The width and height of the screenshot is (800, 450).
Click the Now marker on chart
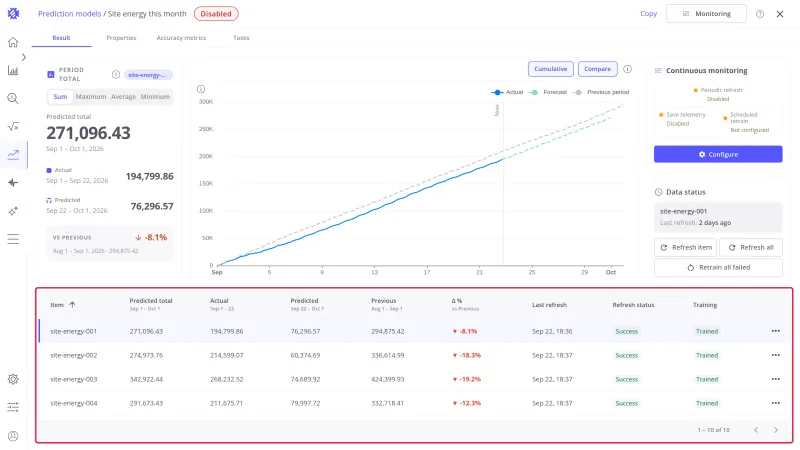tap(497, 110)
